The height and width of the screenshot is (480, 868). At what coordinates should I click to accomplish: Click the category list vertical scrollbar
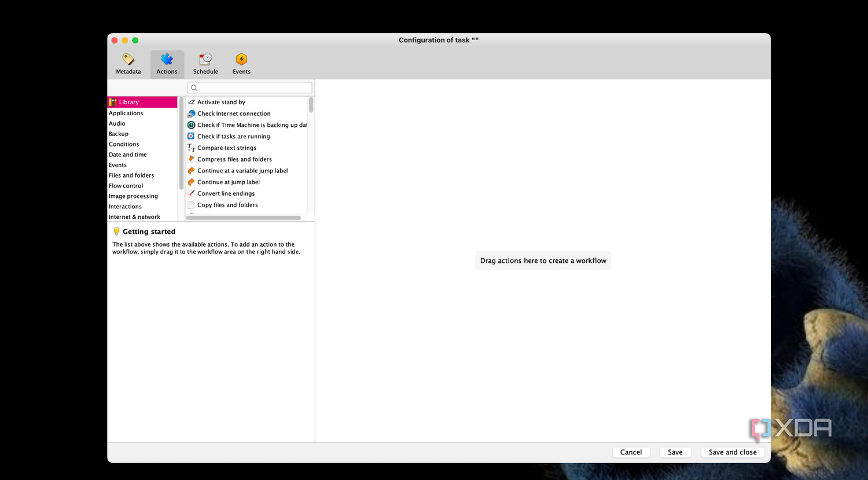point(181,143)
